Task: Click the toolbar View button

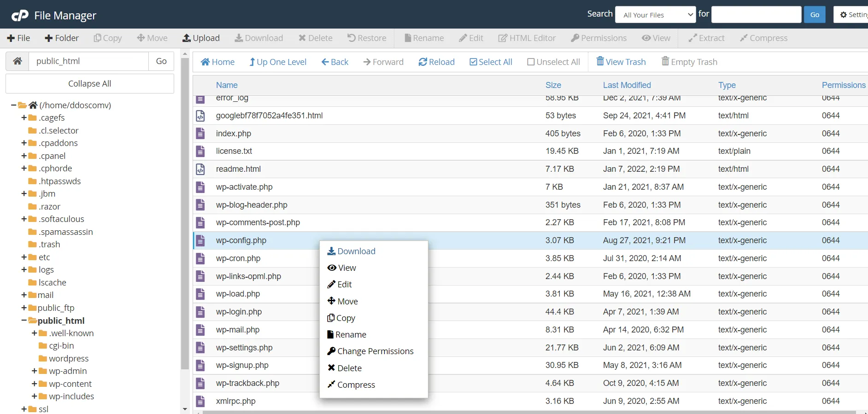Action: click(x=657, y=38)
